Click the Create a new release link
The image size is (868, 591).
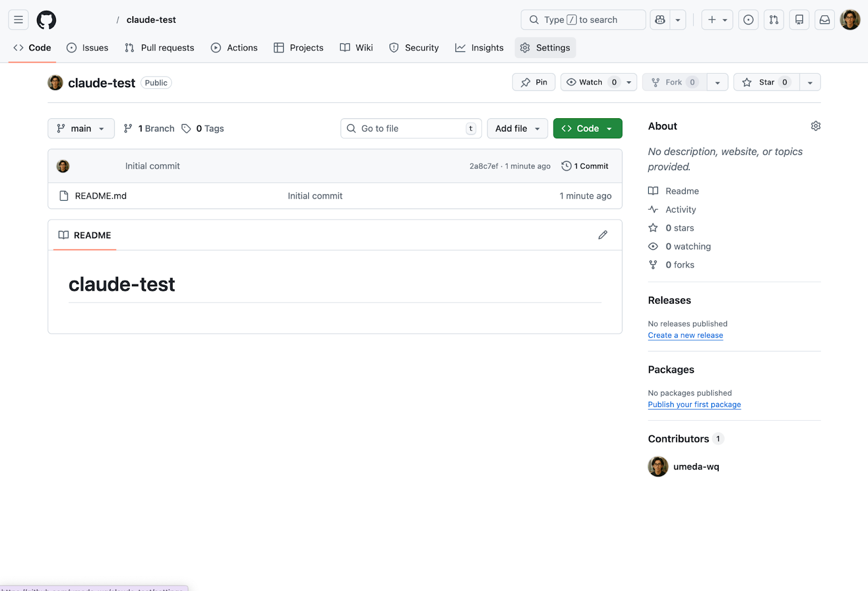(685, 335)
